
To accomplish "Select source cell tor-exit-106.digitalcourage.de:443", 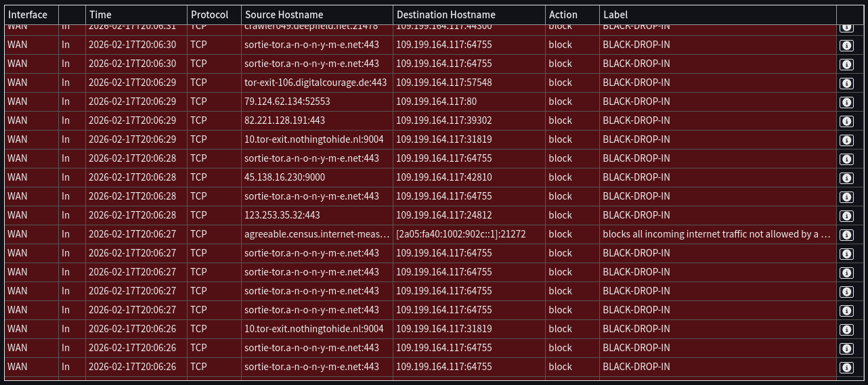I will point(316,83).
